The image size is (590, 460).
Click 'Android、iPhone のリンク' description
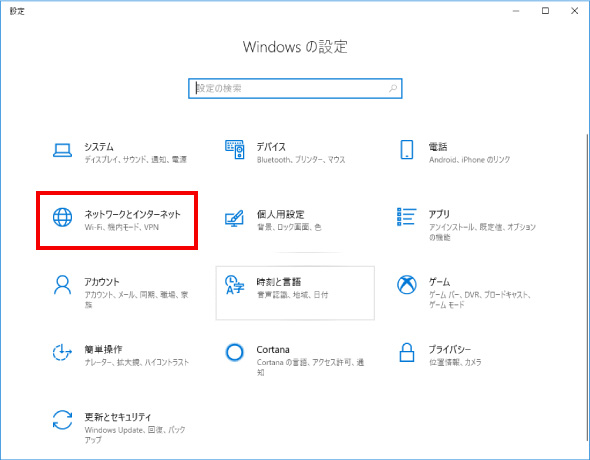(x=470, y=160)
